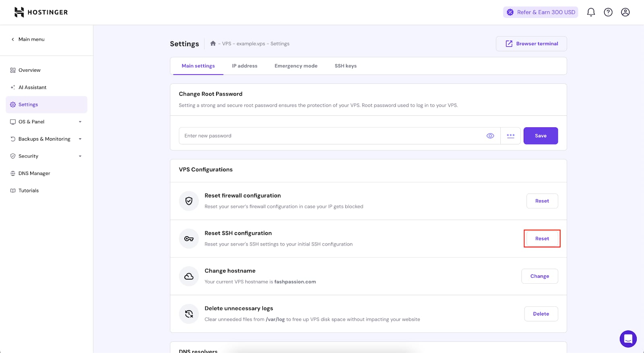The width and height of the screenshot is (644, 353).
Task: Expand Backups & Monitoring section
Action: point(46,139)
